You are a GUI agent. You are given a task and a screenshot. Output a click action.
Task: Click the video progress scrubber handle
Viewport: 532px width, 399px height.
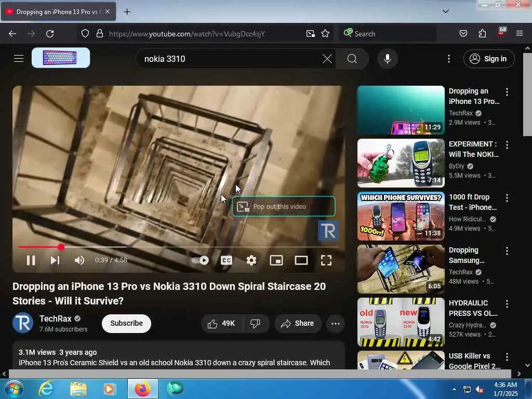(61, 247)
